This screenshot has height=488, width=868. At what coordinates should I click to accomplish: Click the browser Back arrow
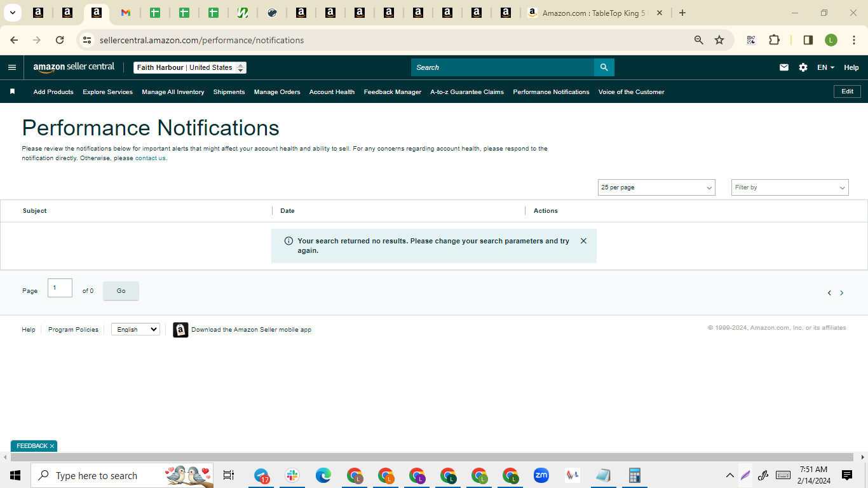point(14,40)
